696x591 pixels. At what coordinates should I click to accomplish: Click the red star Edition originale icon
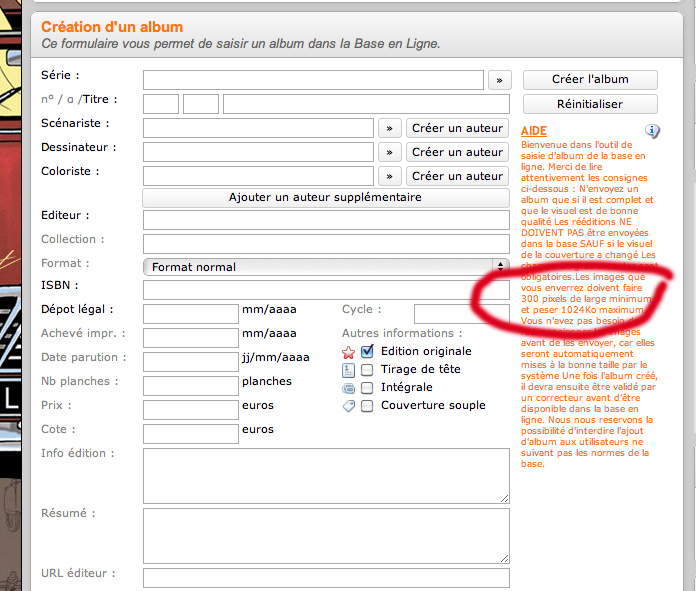click(348, 352)
